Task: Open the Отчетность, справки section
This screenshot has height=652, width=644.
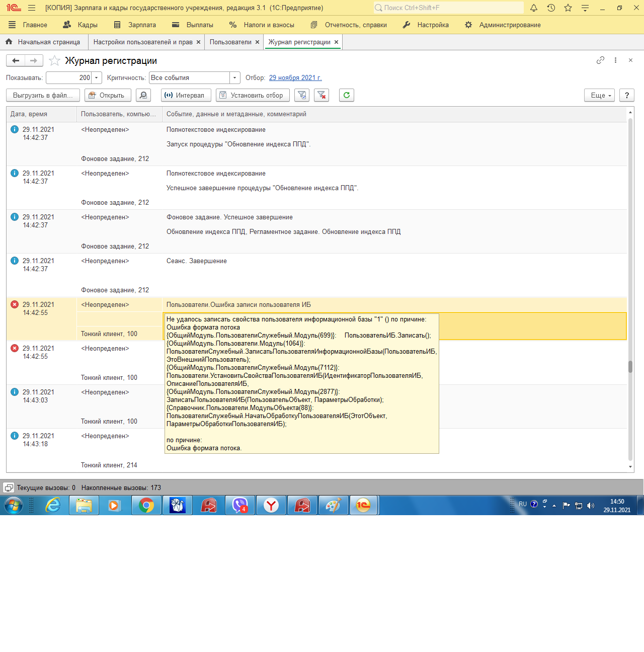Action: click(x=349, y=25)
